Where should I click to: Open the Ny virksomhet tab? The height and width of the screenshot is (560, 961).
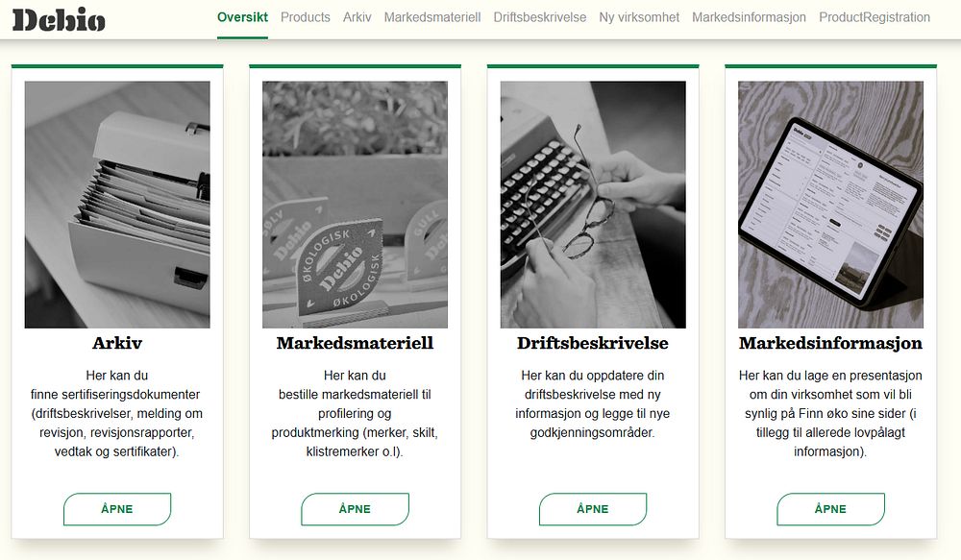coord(639,17)
